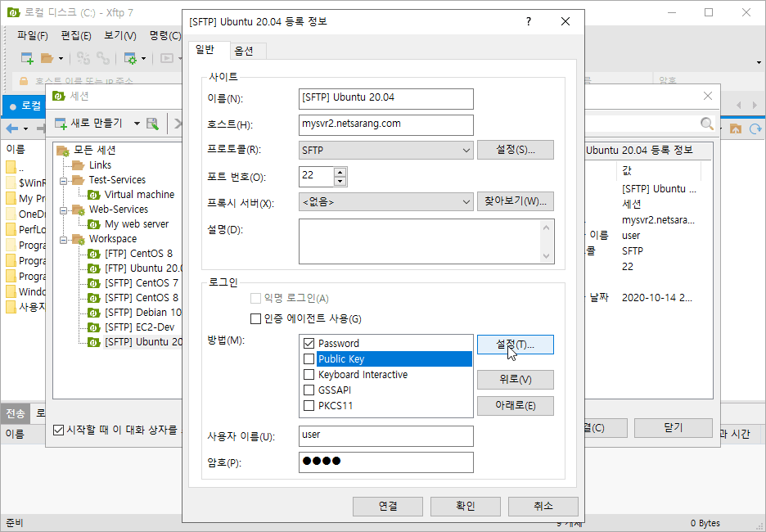This screenshot has height=532, width=766.
Task: Click the search magnifier icon in Sessions dialog
Action: click(x=706, y=124)
